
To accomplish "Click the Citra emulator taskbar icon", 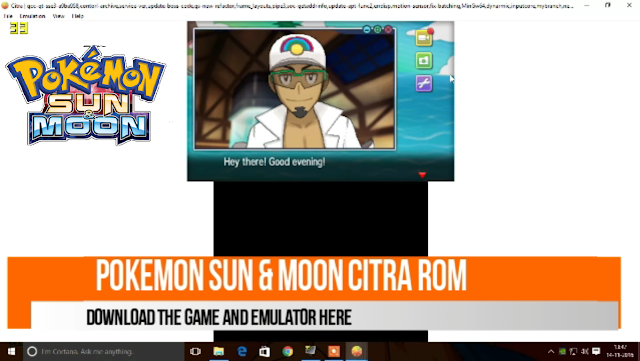I will pyautogui.click(x=357, y=351).
